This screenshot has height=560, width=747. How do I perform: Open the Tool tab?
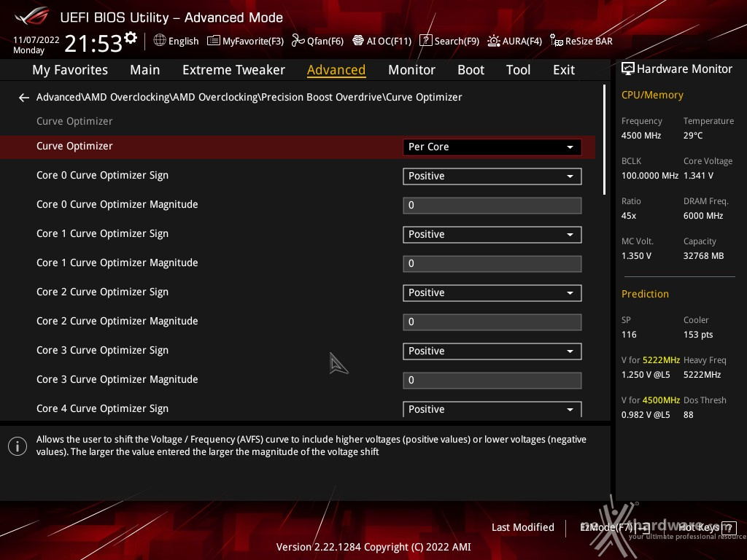coord(518,70)
